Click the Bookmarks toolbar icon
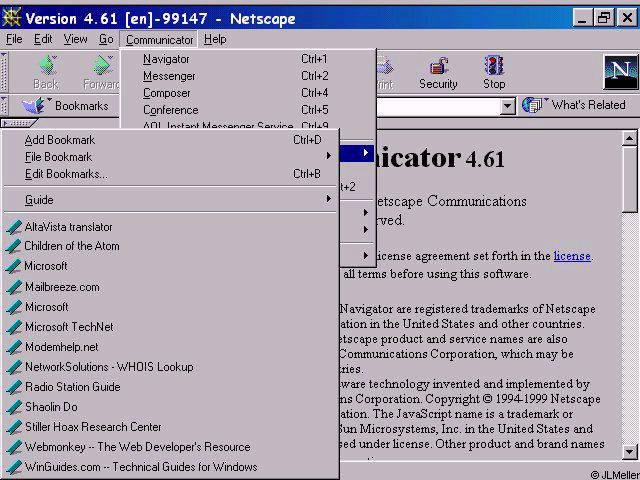Screen dimensions: 640x480 point(34,105)
